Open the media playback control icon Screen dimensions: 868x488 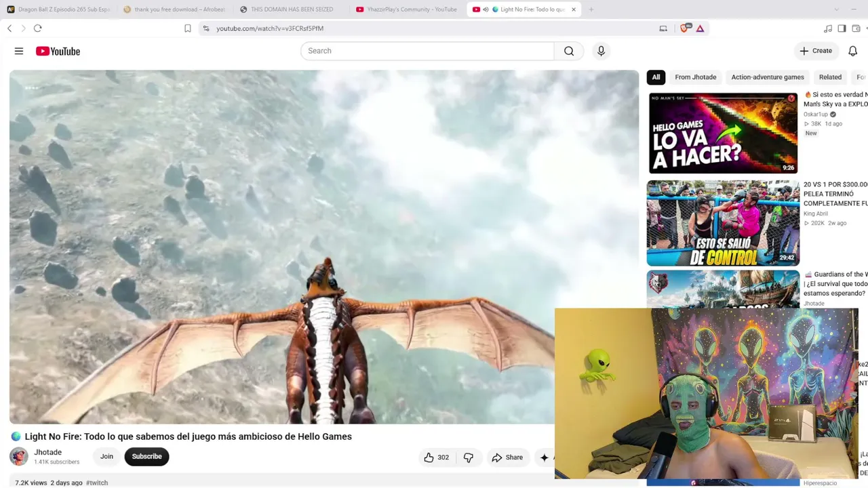(x=828, y=28)
